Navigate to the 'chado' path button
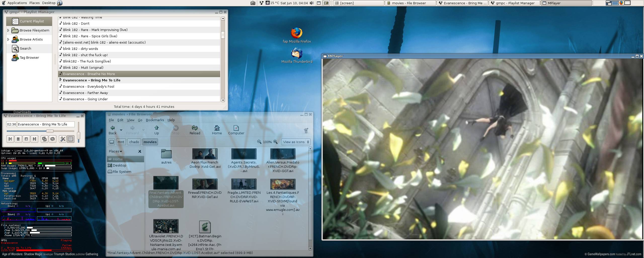This screenshot has width=644, height=258. click(134, 142)
